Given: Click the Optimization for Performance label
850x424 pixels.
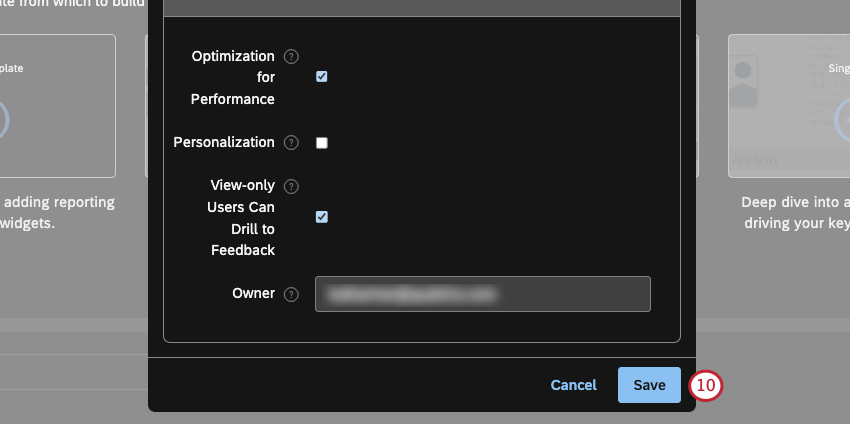Looking at the screenshot, I should (x=233, y=77).
